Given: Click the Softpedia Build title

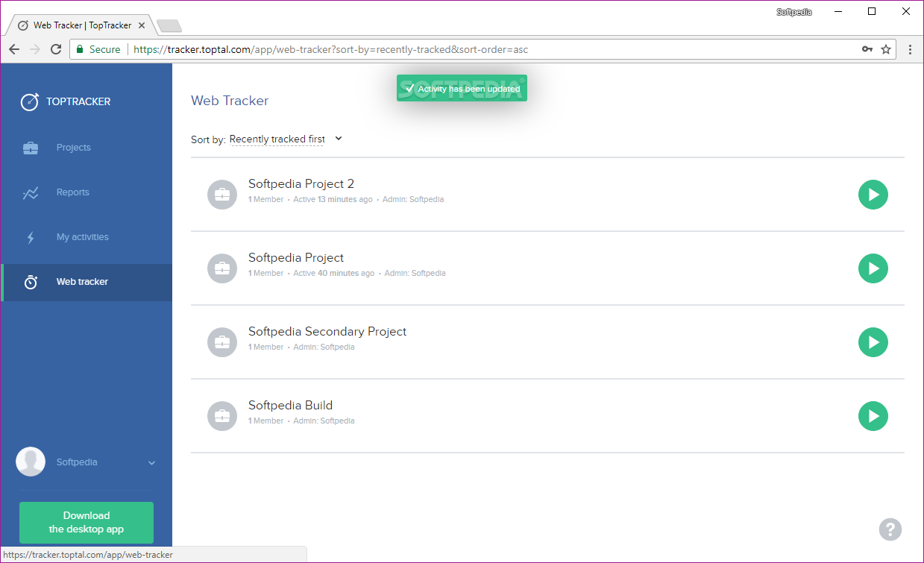Looking at the screenshot, I should pyautogui.click(x=291, y=406).
